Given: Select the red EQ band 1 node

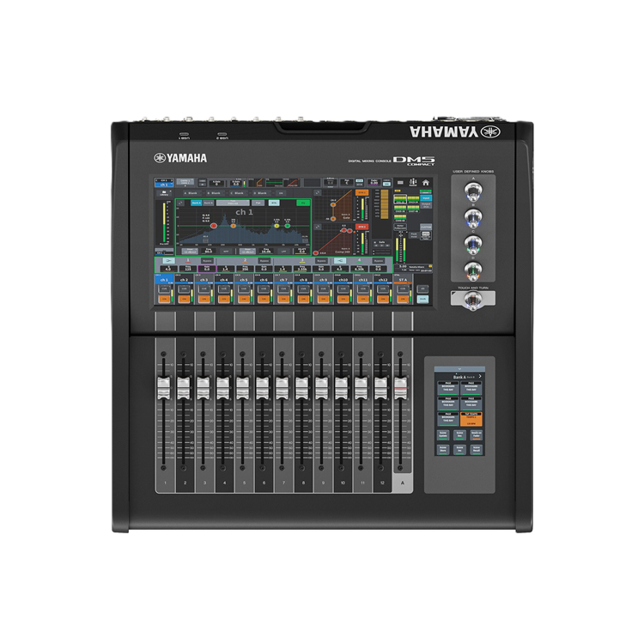Looking at the screenshot, I should pyautogui.click(x=214, y=226).
